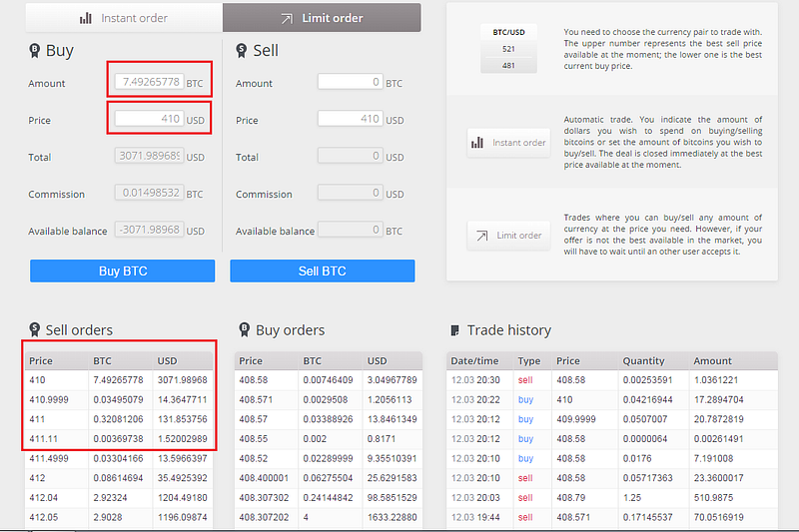This screenshot has width=799, height=532.
Task: Click sell order amount 2.9028
Action: (x=108, y=517)
